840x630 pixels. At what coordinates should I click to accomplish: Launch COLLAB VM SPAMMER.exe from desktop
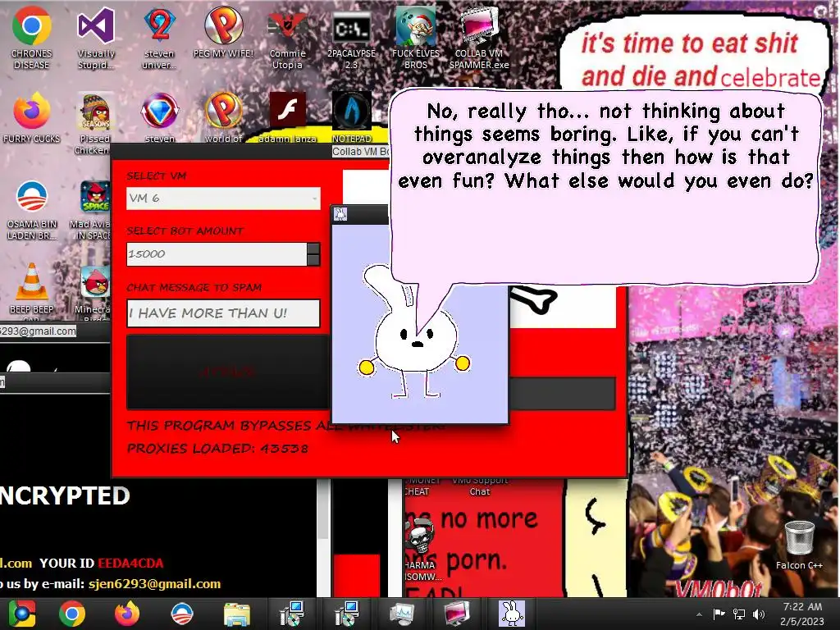(479, 38)
